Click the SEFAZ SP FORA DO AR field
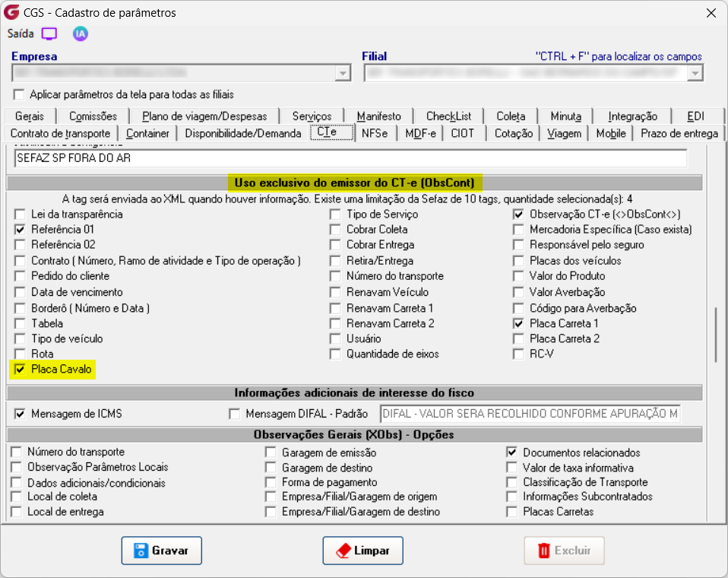 (x=351, y=158)
